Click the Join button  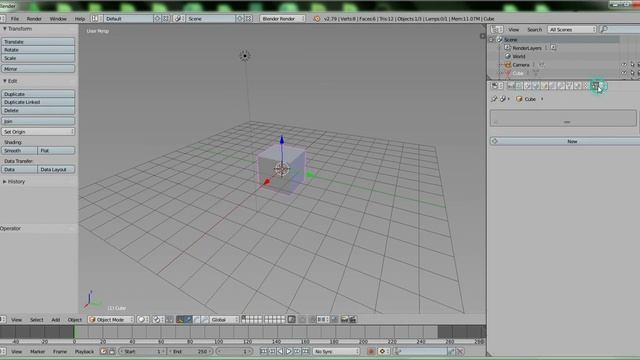(x=38, y=121)
